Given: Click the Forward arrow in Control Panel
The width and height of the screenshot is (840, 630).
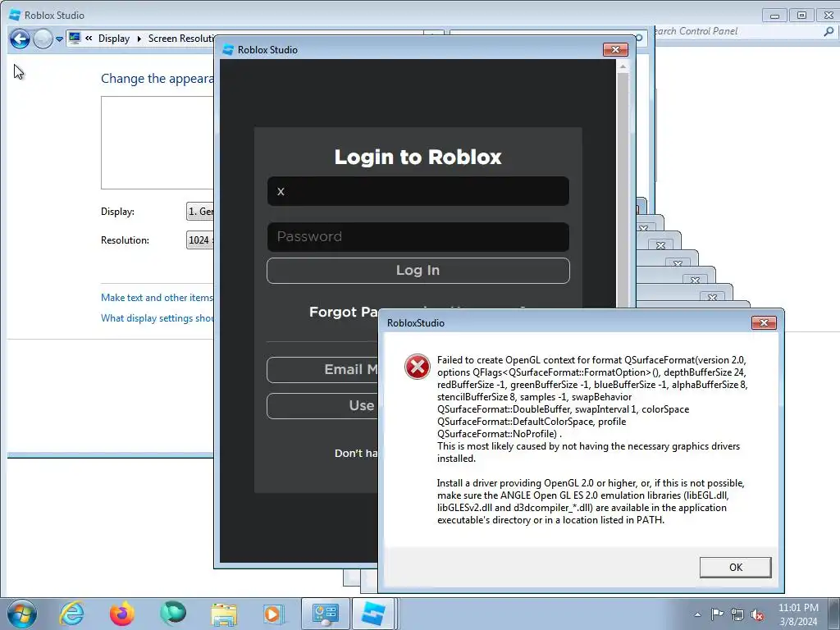Looking at the screenshot, I should (x=43, y=39).
